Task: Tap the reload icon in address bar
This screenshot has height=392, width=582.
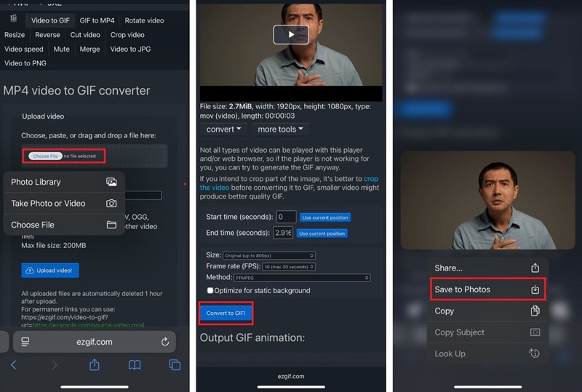Action: pos(165,342)
